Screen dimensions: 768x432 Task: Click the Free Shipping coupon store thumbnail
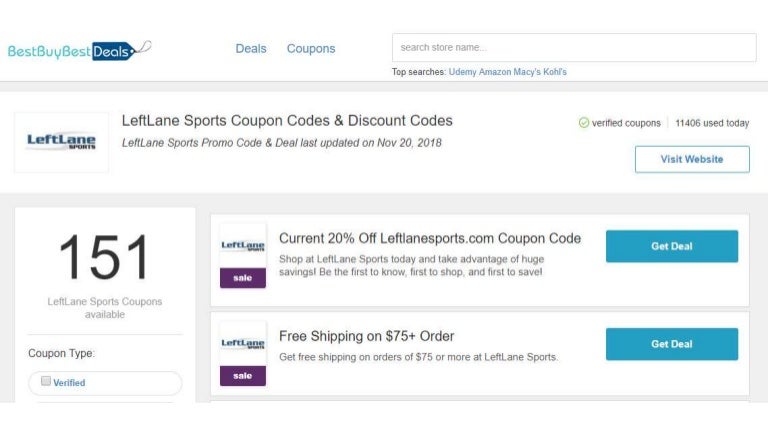pos(243,344)
